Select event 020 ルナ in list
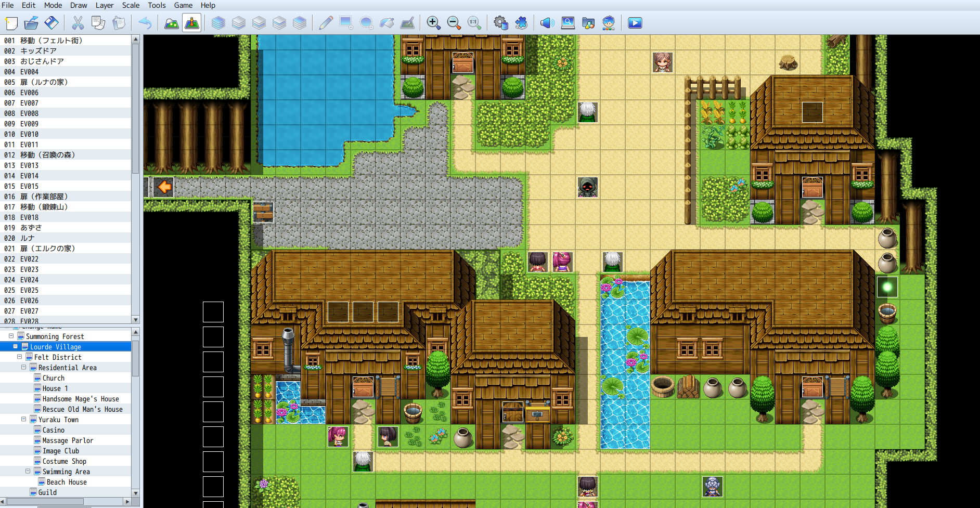The width and height of the screenshot is (980, 508). click(66, 238)
